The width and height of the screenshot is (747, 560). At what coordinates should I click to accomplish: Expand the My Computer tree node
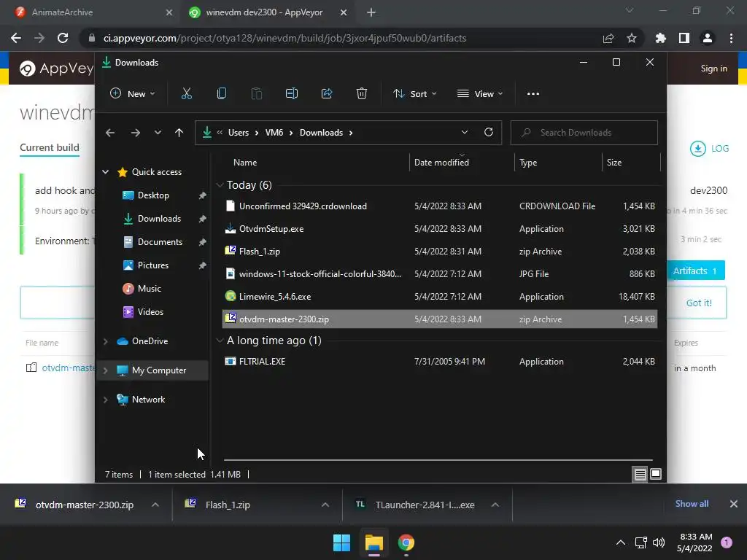[106, 370]
